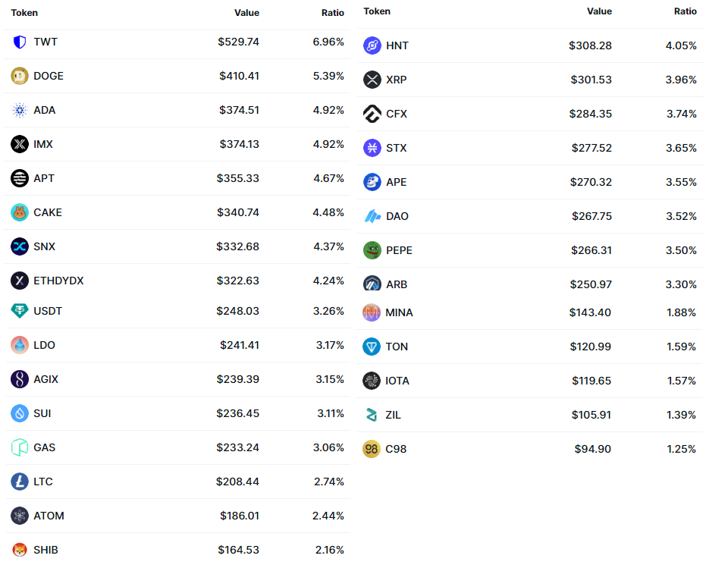Screen dimensions: 728x568
Task: Select the SHIB dog icon
Action: click(20, 550)
